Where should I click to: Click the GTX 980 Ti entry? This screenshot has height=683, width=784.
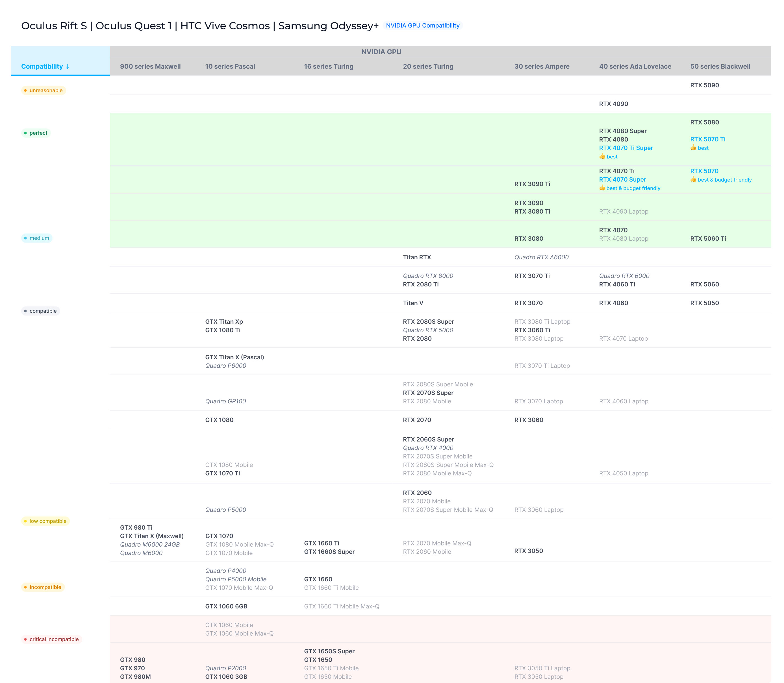(x=136, y=527)
